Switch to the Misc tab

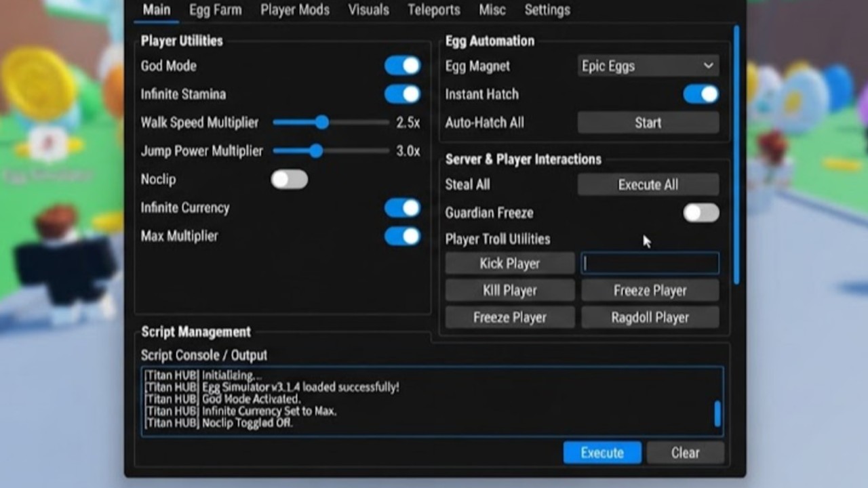pos(492,10)
